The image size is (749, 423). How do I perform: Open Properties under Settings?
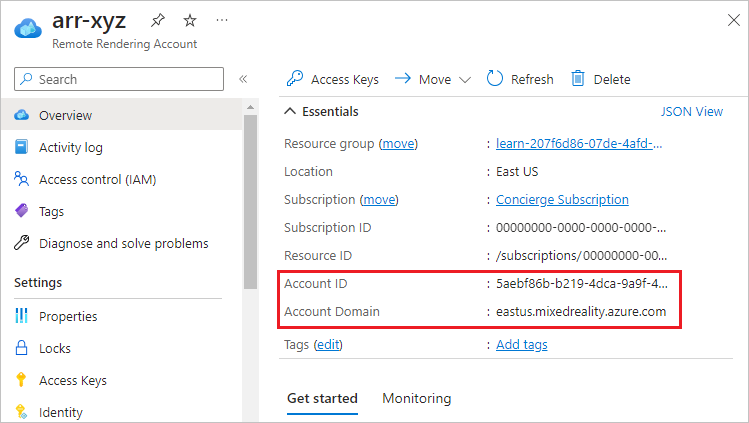point(68,316)
